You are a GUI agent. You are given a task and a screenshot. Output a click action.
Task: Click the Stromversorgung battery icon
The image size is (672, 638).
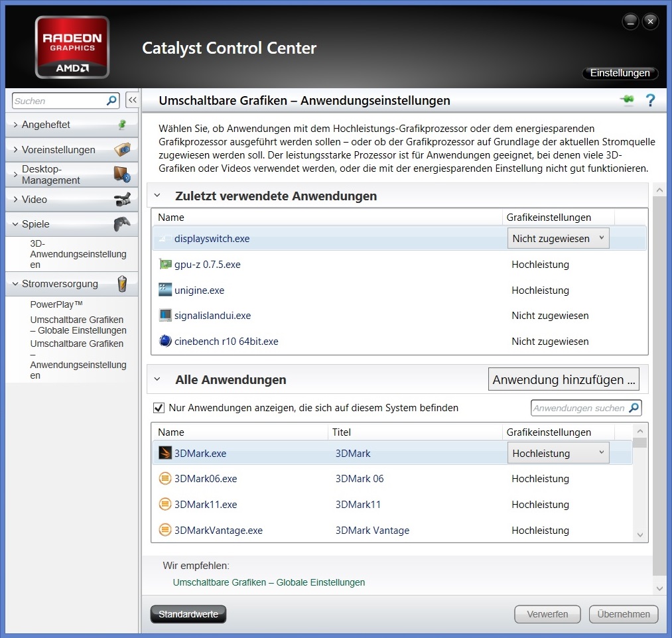pos(123,284)
